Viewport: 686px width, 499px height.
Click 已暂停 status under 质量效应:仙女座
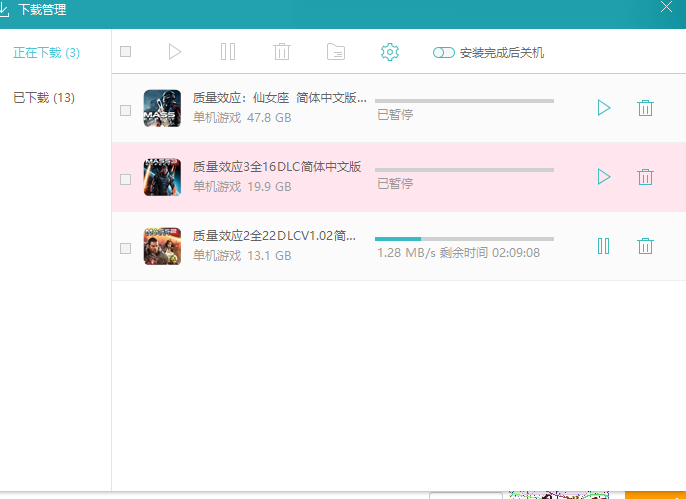click(x=395, y=115)
